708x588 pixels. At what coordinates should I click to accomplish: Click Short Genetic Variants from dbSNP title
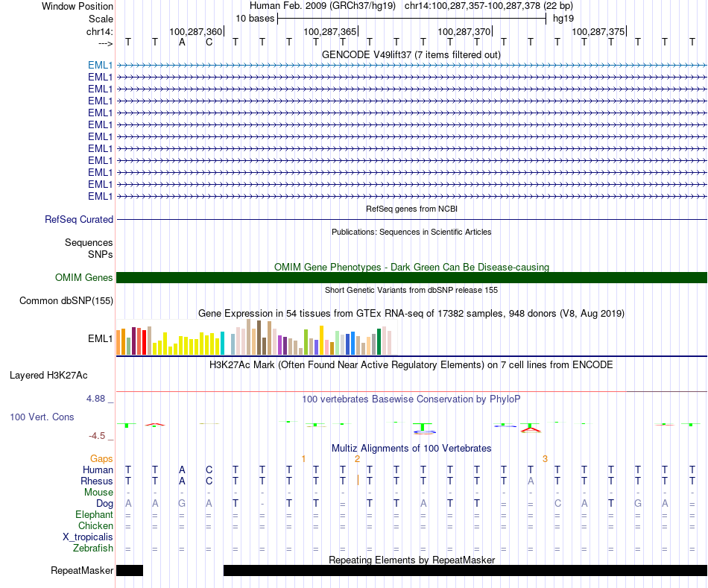coord(411,290)
